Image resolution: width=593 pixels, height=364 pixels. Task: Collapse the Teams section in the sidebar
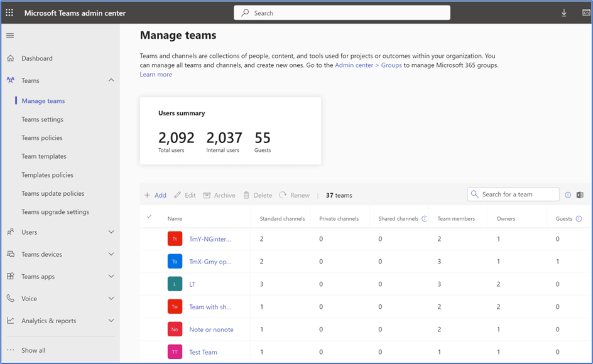(111, 80)
